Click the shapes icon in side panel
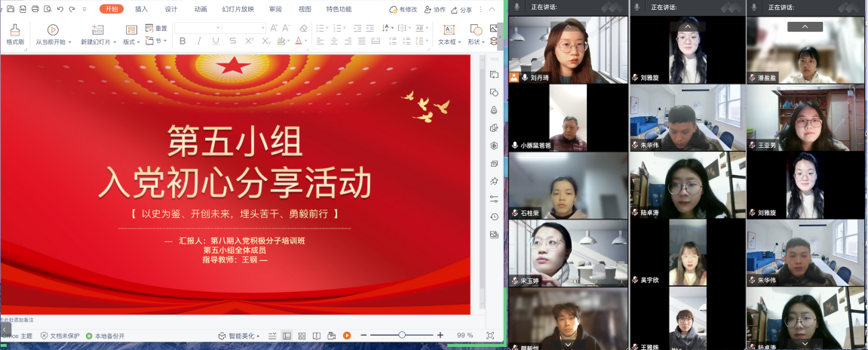The image size is (868, 350). (x=495, y=93)
